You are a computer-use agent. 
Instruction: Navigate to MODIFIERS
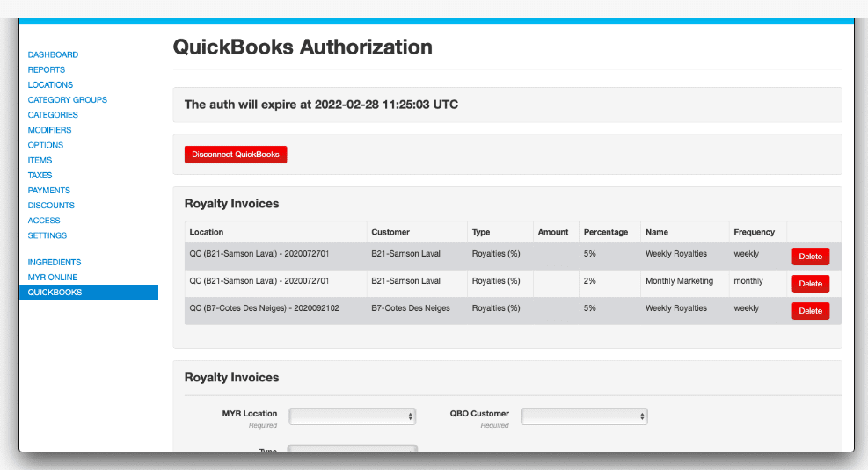(x=50, y=130)
